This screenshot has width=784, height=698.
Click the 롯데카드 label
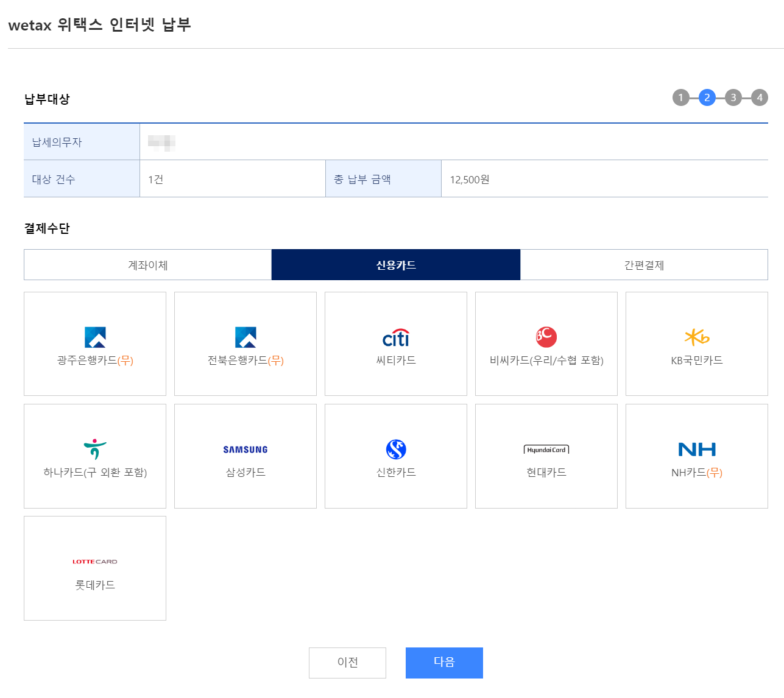95,585
